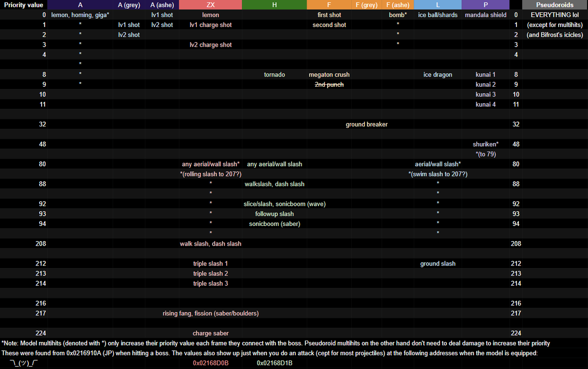Viewport: 588px width, 369px height.
Task: Select the 'first shot' cell
Action: coord(329,15)
